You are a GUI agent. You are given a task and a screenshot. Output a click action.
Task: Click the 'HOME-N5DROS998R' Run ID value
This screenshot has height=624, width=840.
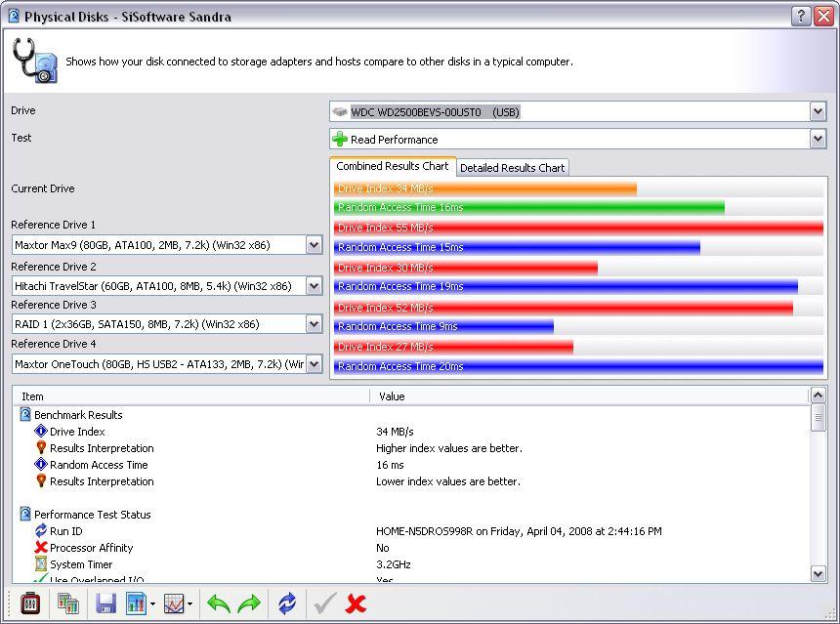click(x=519, y=531)
